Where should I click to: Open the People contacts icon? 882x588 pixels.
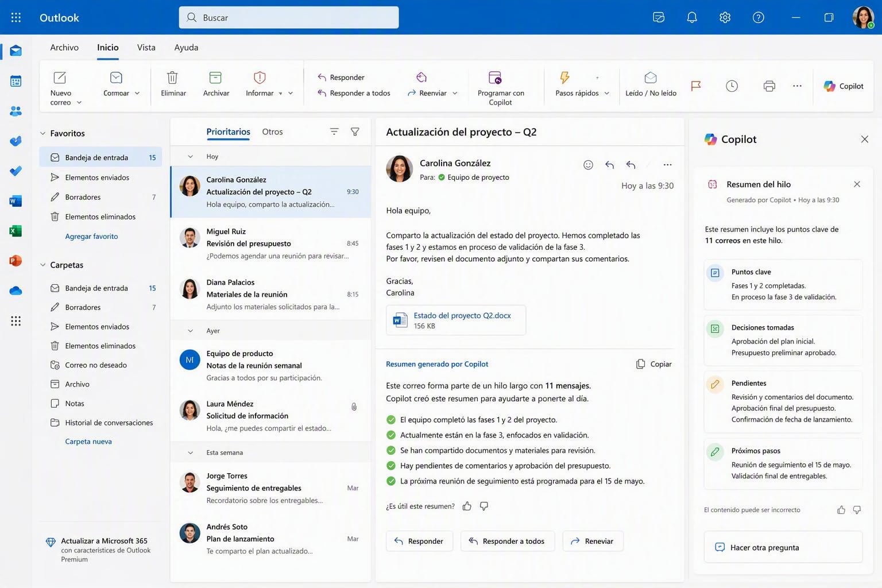tap(16, 111)
